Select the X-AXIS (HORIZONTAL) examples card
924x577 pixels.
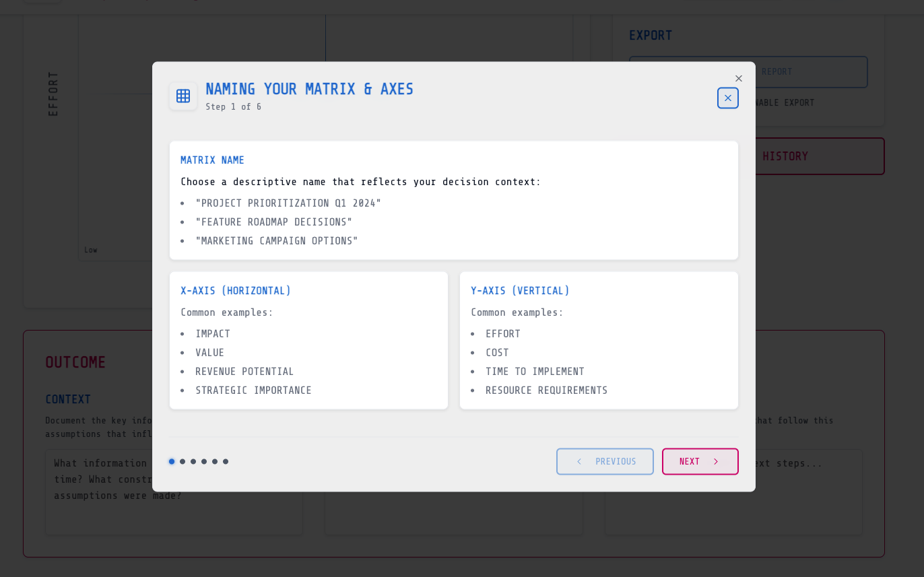tap(308, 340)
